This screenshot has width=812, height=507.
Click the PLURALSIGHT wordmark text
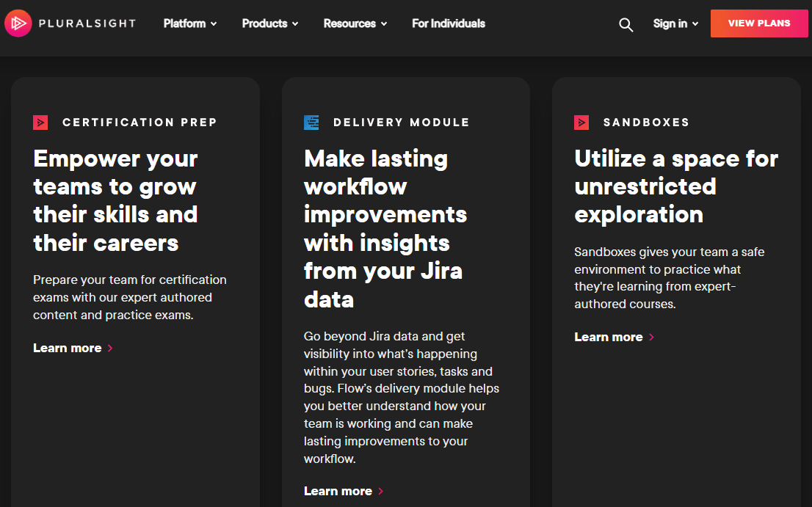click(88, 23)
